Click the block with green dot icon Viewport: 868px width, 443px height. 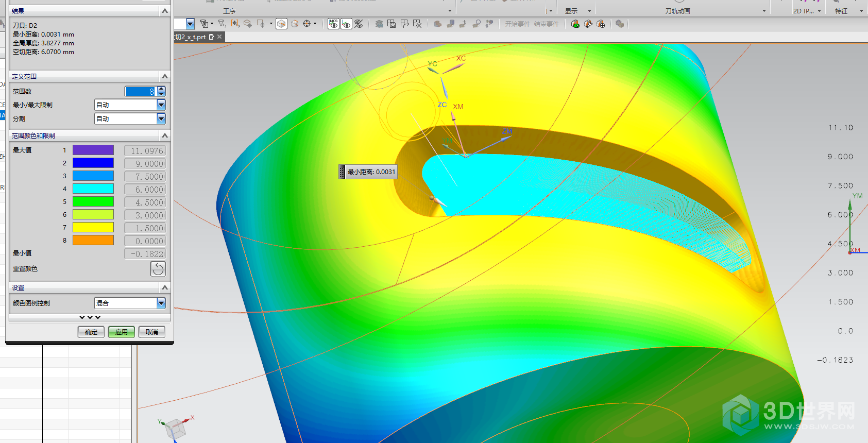[x=575, y=24]
